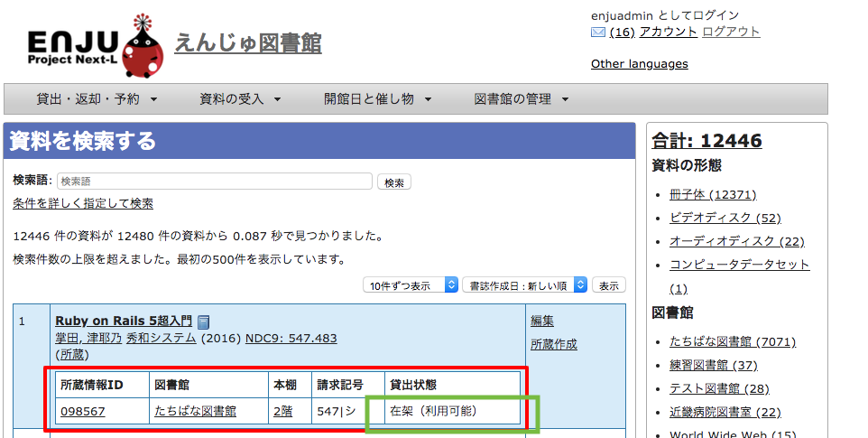The image size is (868, 438).
Task: Expand the 書誌作成日：新しい順 sort dropdown
Action: click(x=524, y=285)
